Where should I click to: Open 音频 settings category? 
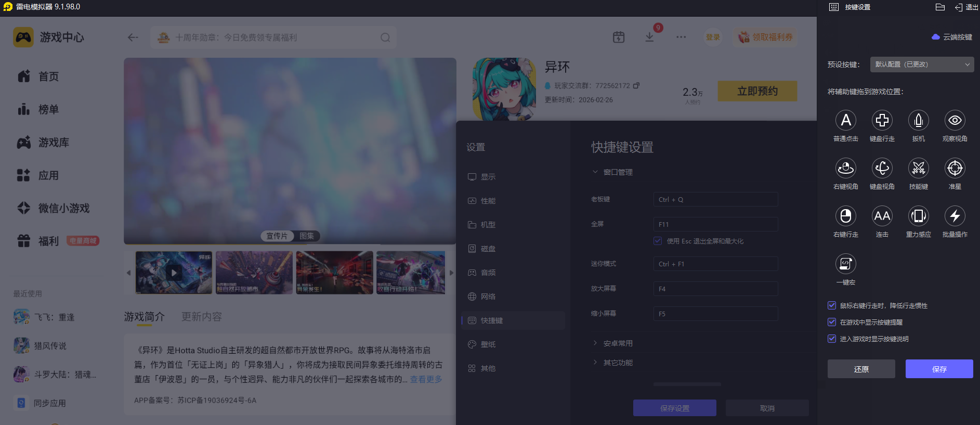point(513,273)
